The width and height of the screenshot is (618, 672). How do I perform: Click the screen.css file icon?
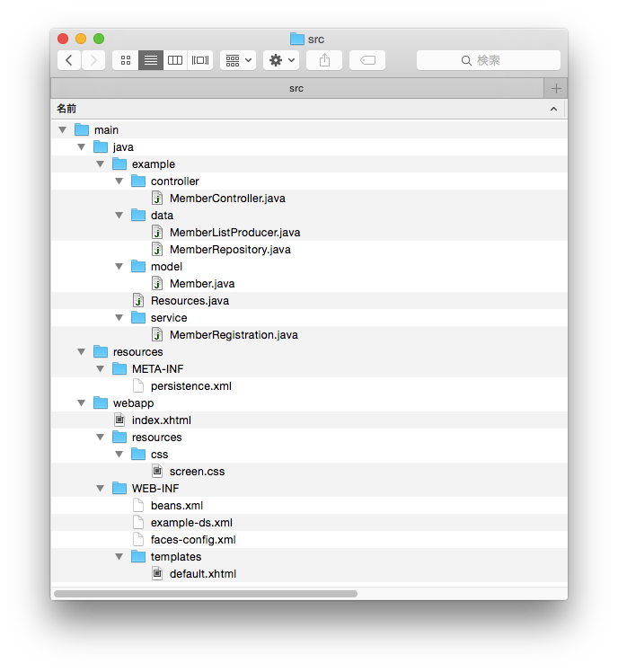[157, 471]
